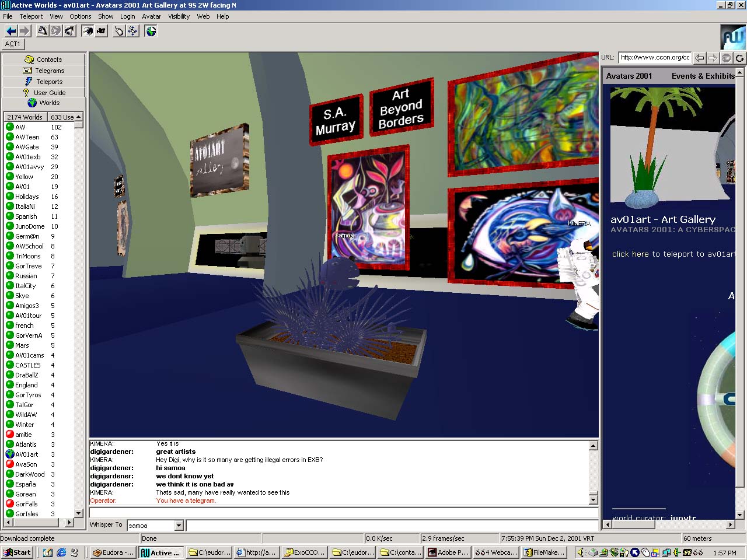Toggle mouse mode in the toolbar

tap(119, 31)
